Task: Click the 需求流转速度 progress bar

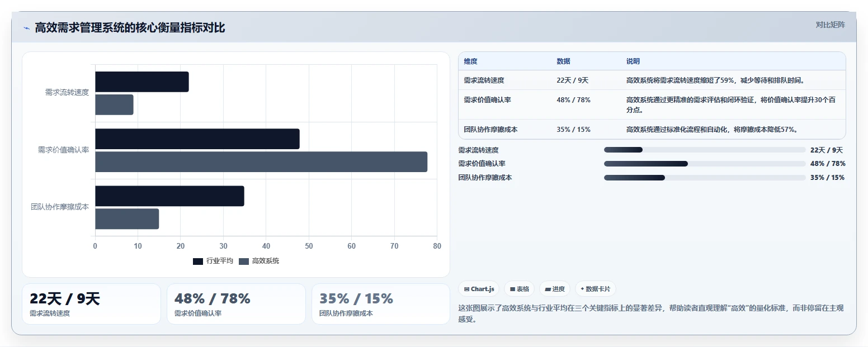Action: pos(705,150)
